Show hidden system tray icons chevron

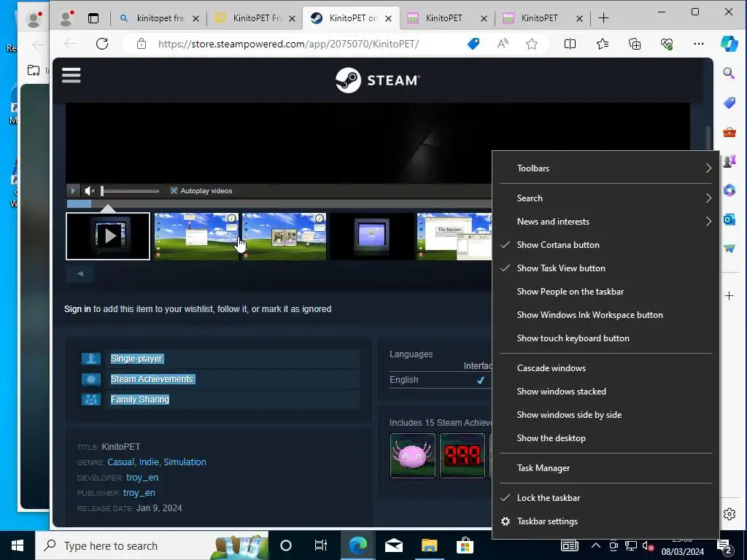[x=595, y=545]
